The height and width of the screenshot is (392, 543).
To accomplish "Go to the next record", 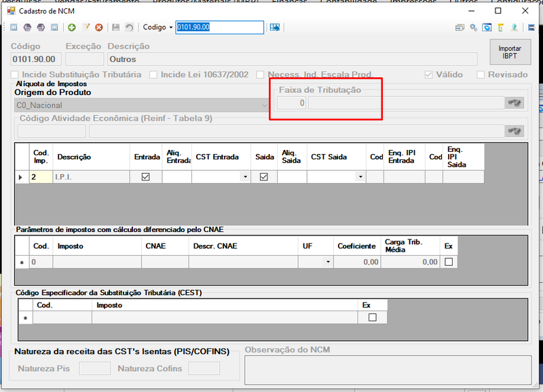I will pos(41,27).
